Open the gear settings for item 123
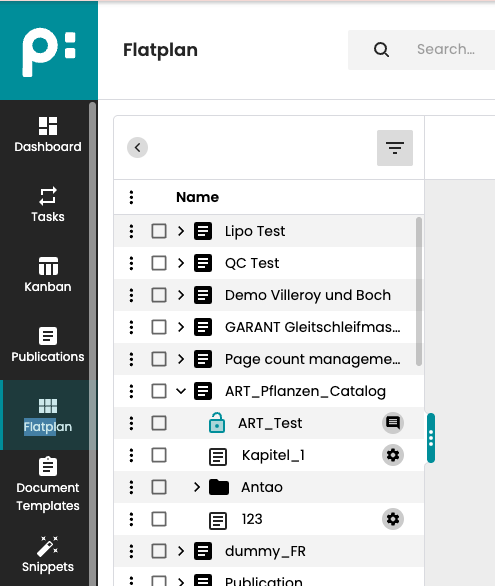Viewport: 495px width, 586px height. [393, 519]
